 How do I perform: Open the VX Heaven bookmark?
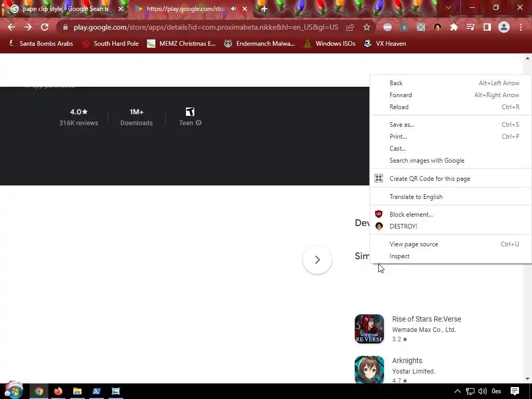(385, 44)
